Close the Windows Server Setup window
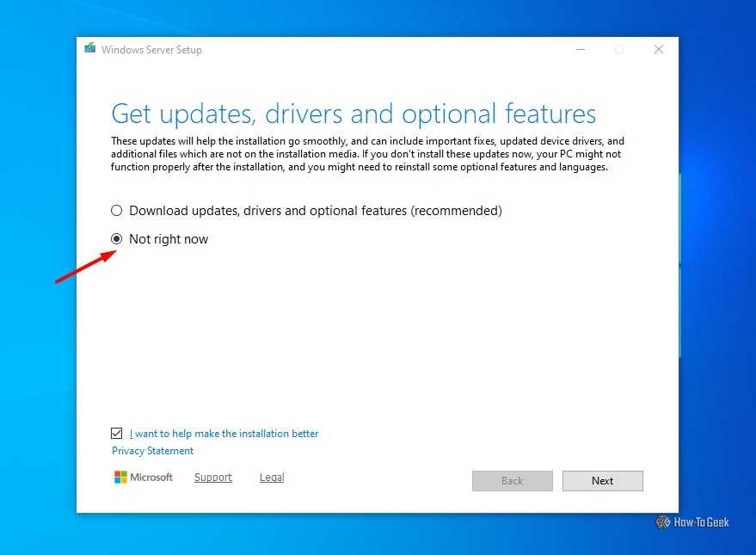The image size is (756, 555). pos(658,50)
